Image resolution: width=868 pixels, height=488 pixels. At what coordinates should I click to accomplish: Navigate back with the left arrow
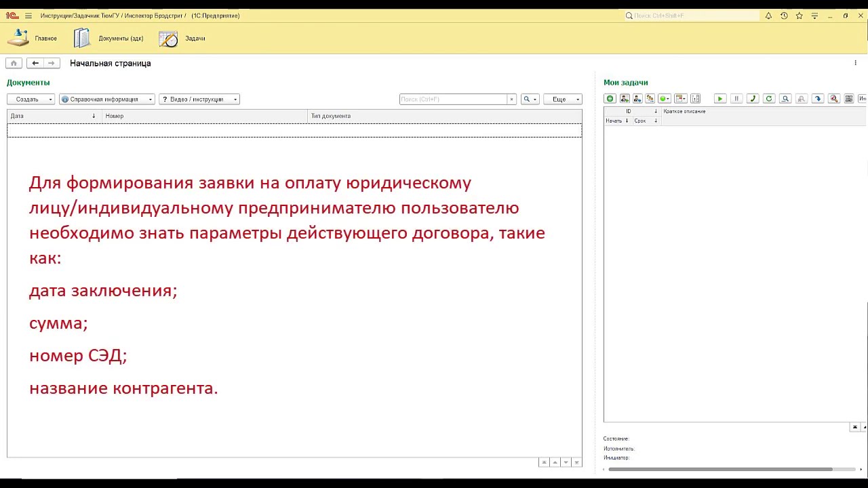coord(35,63)
